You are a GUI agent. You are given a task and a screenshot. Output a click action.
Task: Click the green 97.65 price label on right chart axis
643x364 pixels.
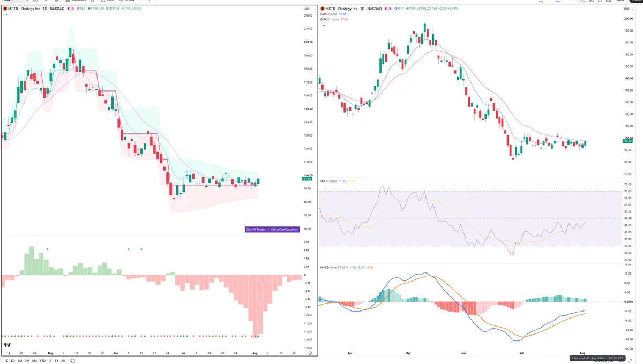629,140
